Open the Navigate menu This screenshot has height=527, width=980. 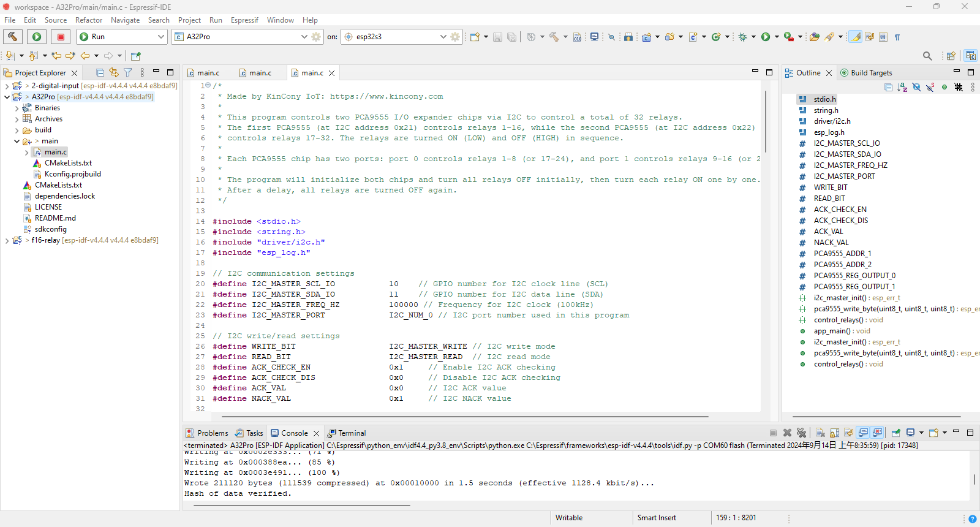pos(125,20)
